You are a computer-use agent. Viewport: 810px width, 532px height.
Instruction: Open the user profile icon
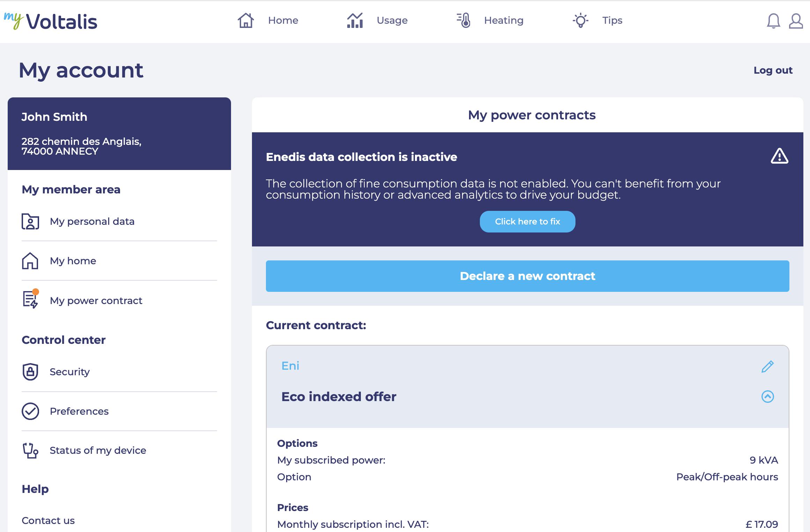pyautogui.click(x=796, y=21)
